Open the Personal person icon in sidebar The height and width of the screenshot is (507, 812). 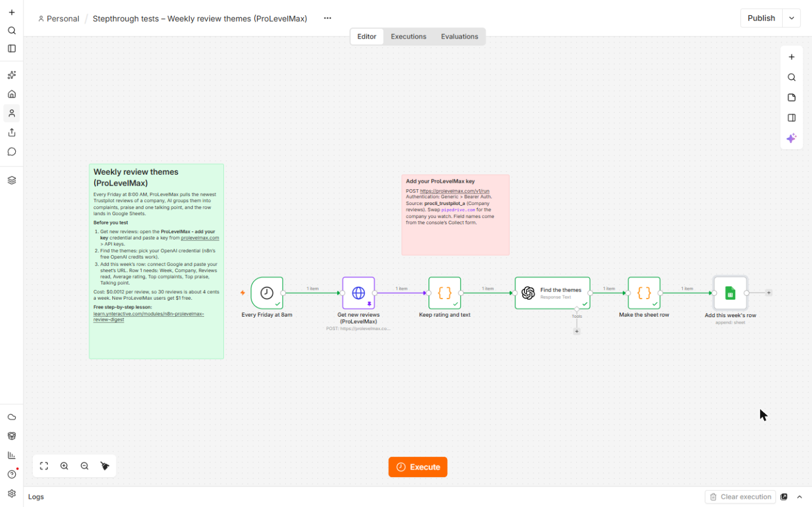[12, 113]
